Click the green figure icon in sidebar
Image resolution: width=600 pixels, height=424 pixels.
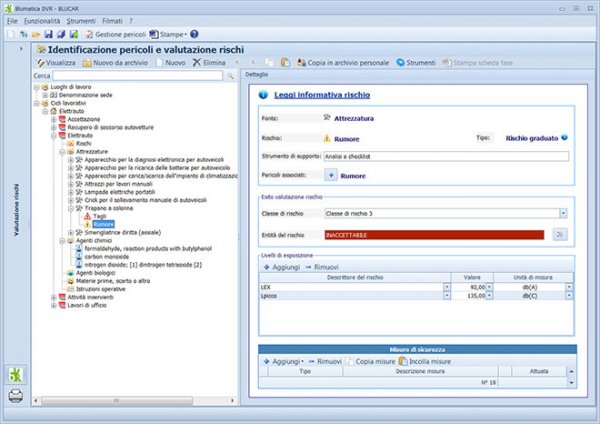(16, 374)
